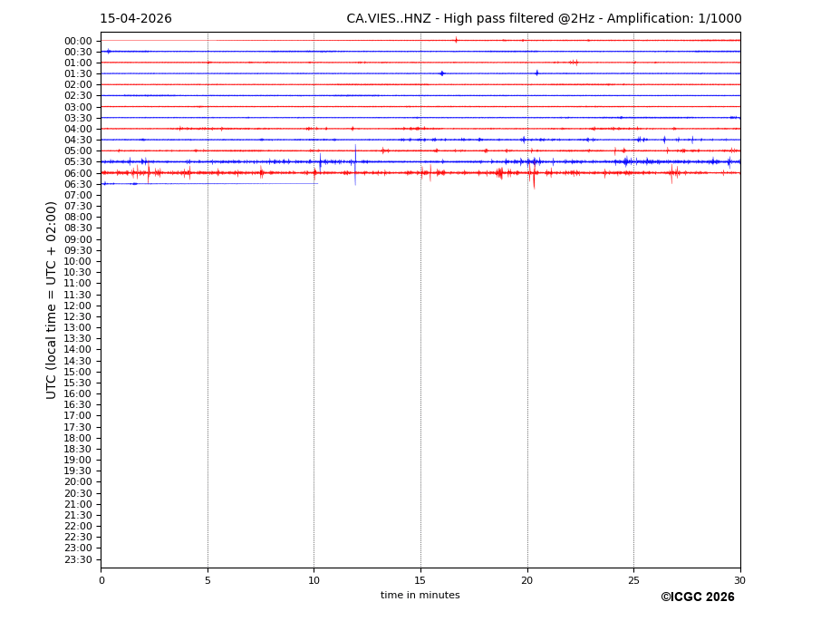Click the red spike near minute 17 on the 00:00 trace

coord(456,40)
